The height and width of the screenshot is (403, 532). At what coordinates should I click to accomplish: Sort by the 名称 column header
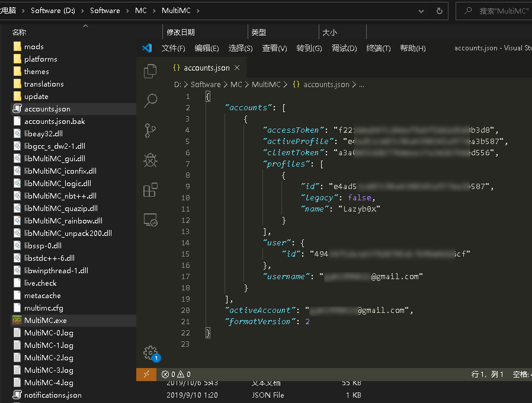point(19,32)
